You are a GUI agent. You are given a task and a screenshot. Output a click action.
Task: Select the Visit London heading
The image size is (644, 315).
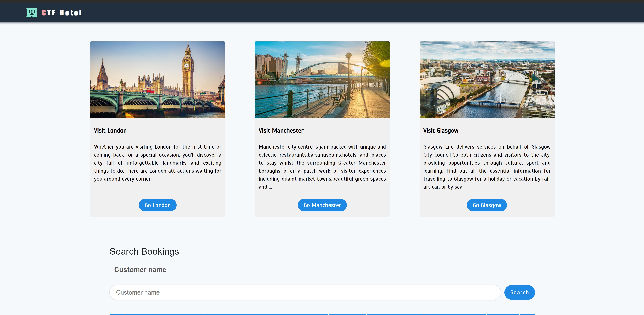[x=110, y=130]
